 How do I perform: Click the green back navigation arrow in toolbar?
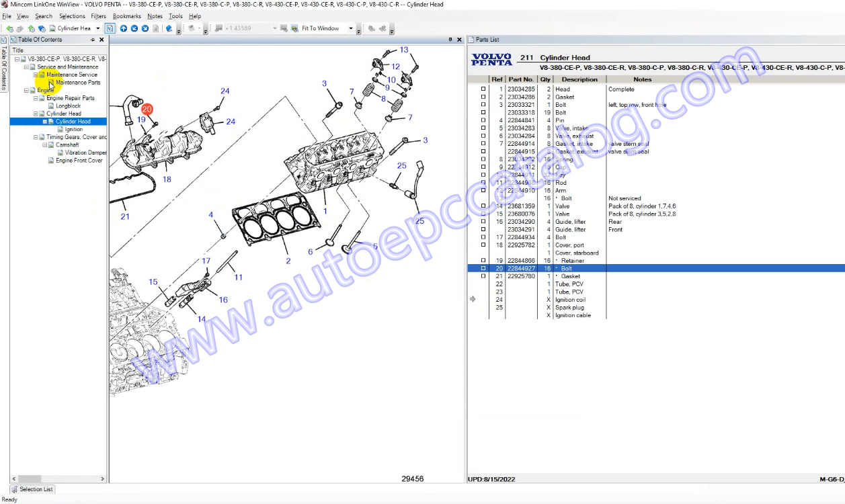click(x=10, y=28)
